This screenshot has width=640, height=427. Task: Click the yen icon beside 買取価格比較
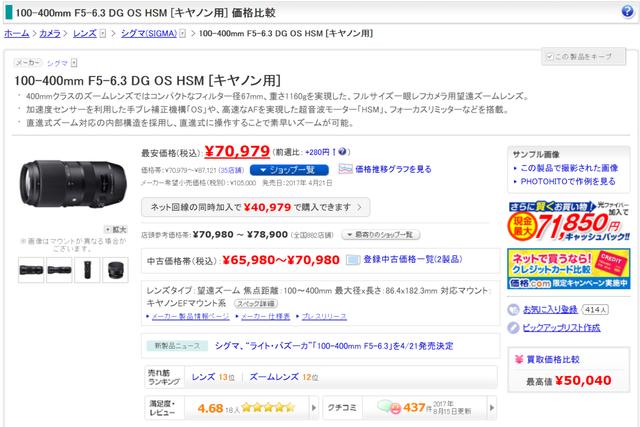[x=519, y=359]
